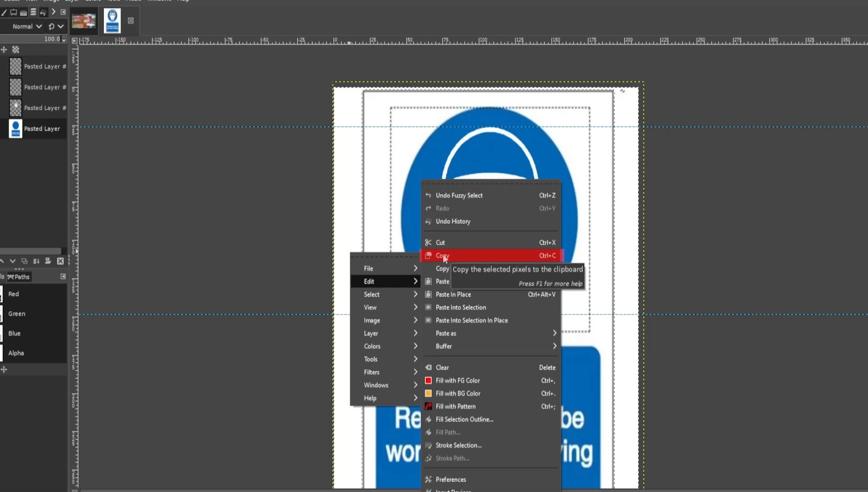Expand the Filters submenu in context menu
The image size is (868, 492).
click(385, 372)
